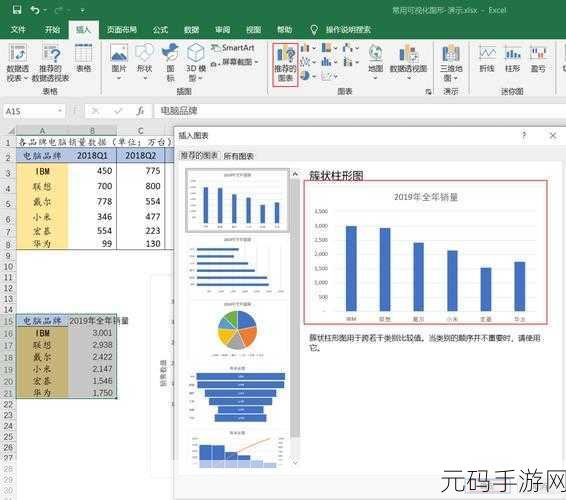Click the Insert Column or Bar chart icon
This screenshot has width=566, height=500.
point(305,48)
